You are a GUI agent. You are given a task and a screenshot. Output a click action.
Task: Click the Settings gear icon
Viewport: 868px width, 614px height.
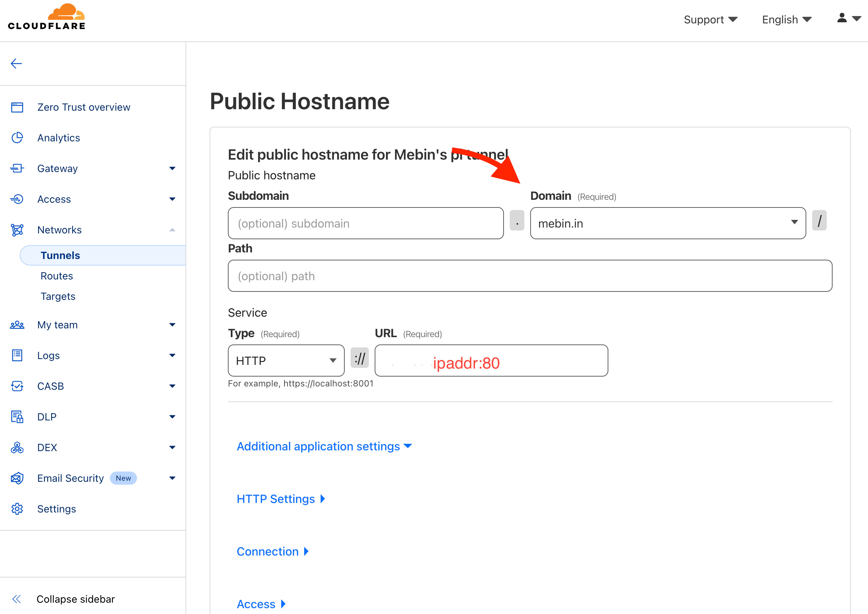click(17, 509)
